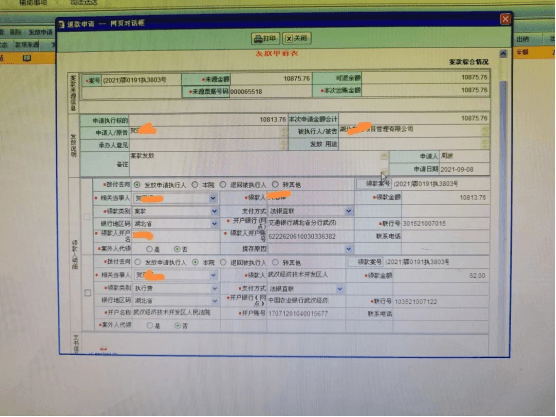Close the dialog with the red X icon

pyautogui.click(x=505, y=19)
